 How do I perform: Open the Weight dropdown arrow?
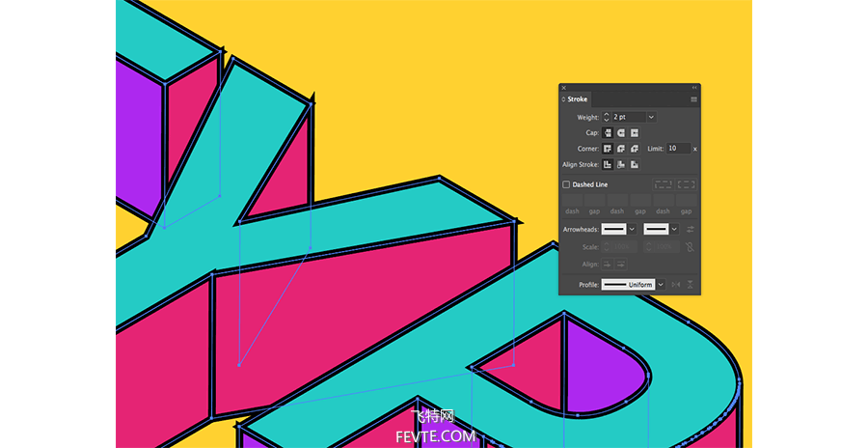(x=651, y=117)
